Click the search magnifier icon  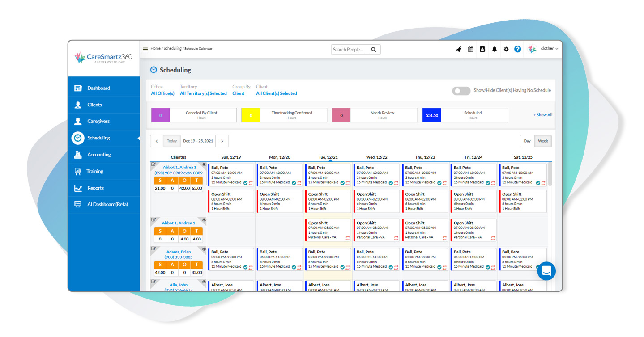tap(374, 50)
